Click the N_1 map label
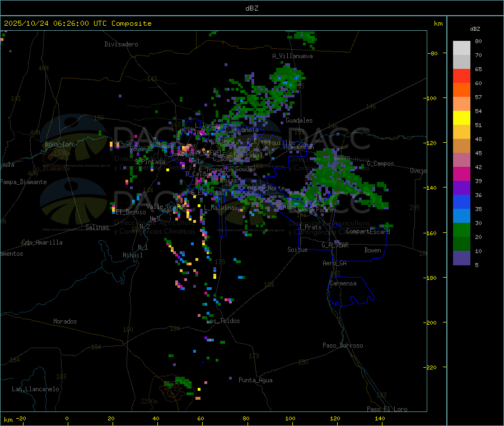Screen dimensions: 504x426 click(x=143, y=247)
